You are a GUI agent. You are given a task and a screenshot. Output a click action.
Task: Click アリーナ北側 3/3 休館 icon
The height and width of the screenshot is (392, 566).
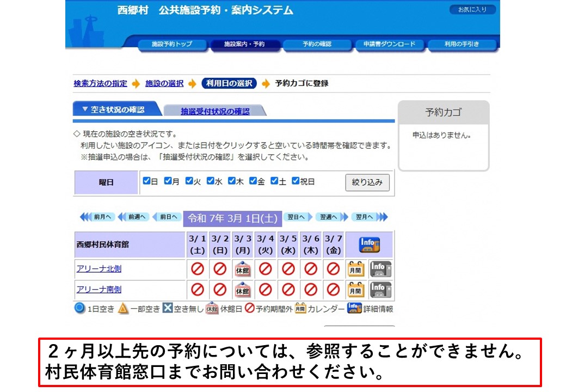coord(243,269)
